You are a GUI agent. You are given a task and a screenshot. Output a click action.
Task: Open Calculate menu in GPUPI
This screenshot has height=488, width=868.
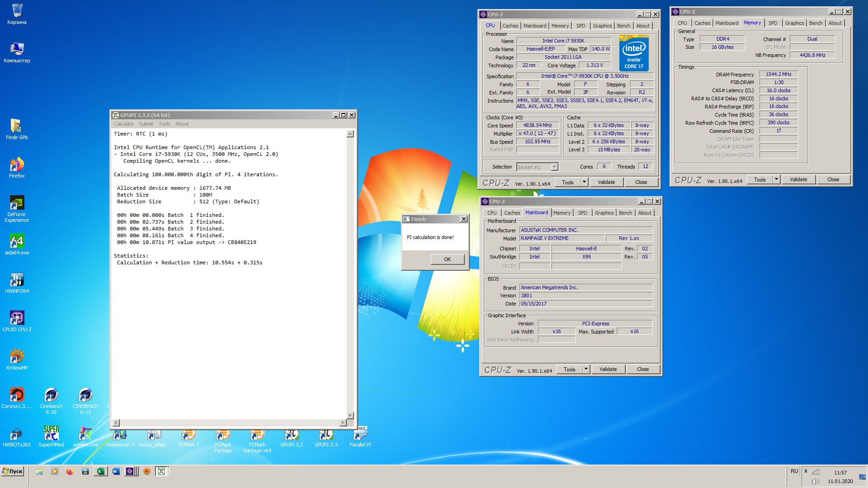tap(123, 124)
